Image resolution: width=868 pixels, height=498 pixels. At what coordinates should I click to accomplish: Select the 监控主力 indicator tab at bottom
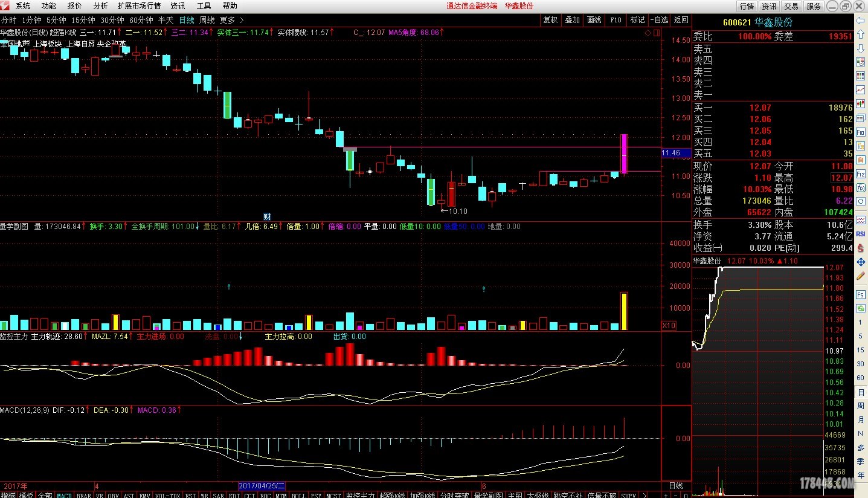(361, 495)
